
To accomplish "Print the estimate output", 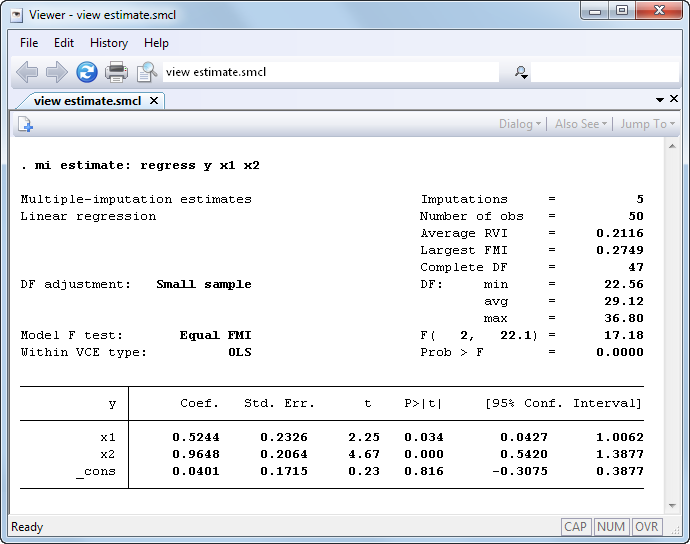I will (117, 72).
